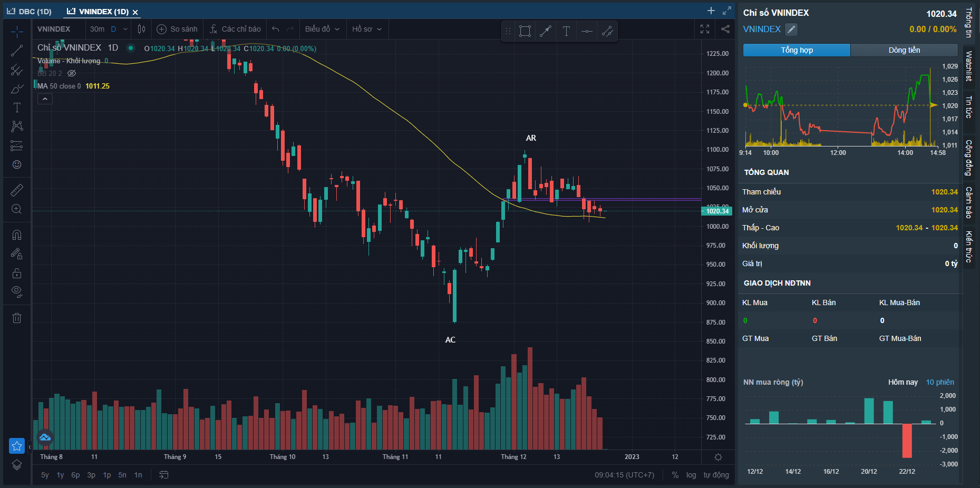Activate the ruler measure tool
The width and height of the screenshot is (980, 488).
17,190
